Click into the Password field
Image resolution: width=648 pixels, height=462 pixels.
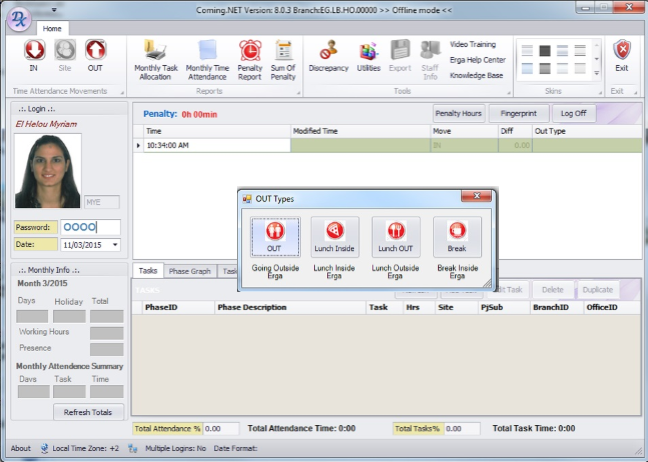click(90, 227)
